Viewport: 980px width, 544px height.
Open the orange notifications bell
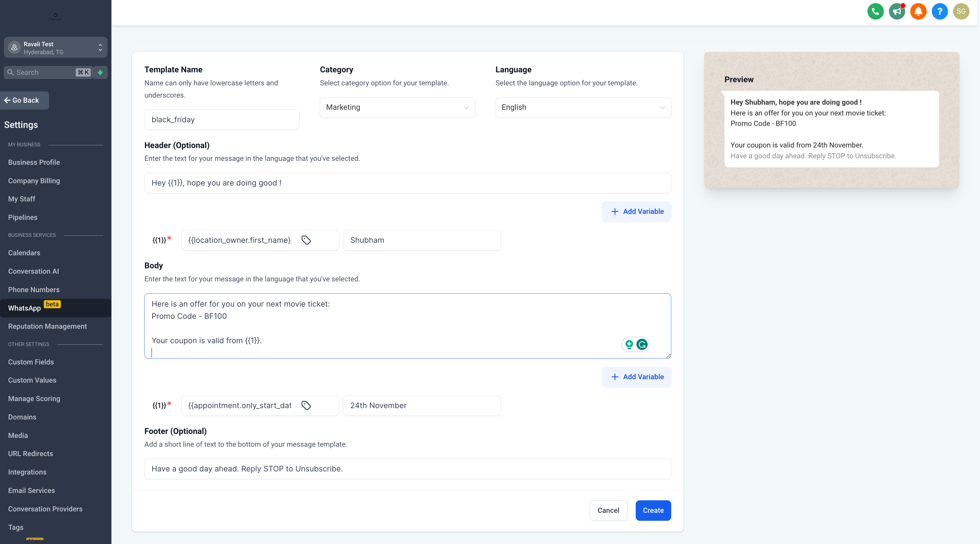918,11
